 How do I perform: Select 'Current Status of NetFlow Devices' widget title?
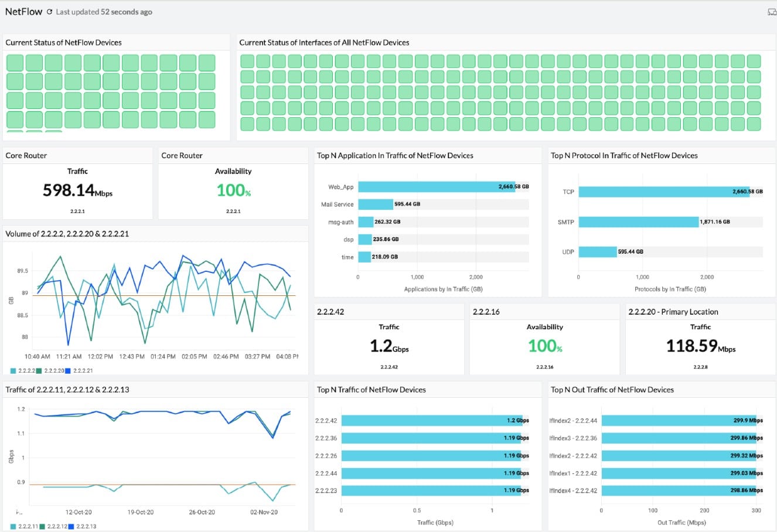tap(63, 42)
